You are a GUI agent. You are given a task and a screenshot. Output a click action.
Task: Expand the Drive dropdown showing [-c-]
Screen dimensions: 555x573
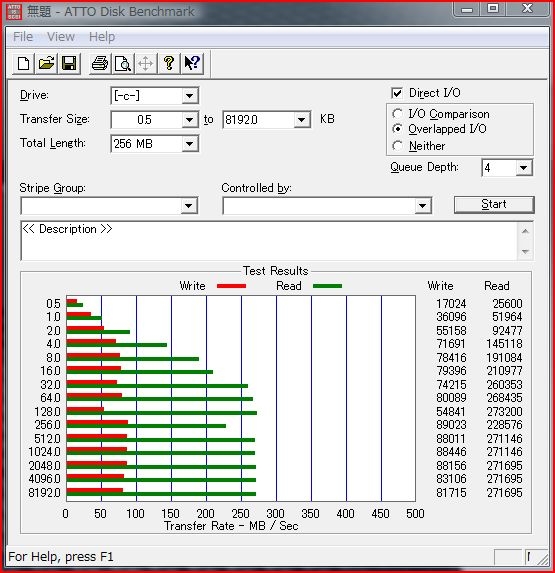[189, 96]
